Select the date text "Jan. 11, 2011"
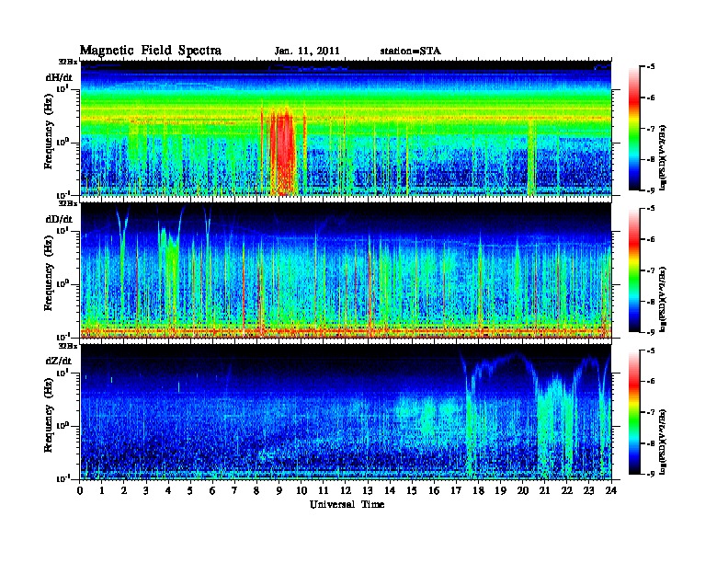The height and width of the screenshot is (563, 728). click(307, 51)
